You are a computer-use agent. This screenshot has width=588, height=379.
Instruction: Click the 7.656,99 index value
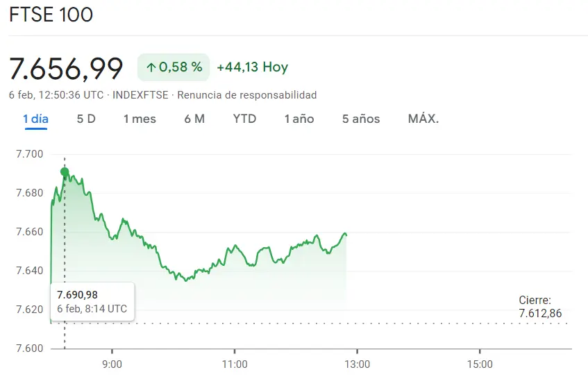click(x=66, y=68)
